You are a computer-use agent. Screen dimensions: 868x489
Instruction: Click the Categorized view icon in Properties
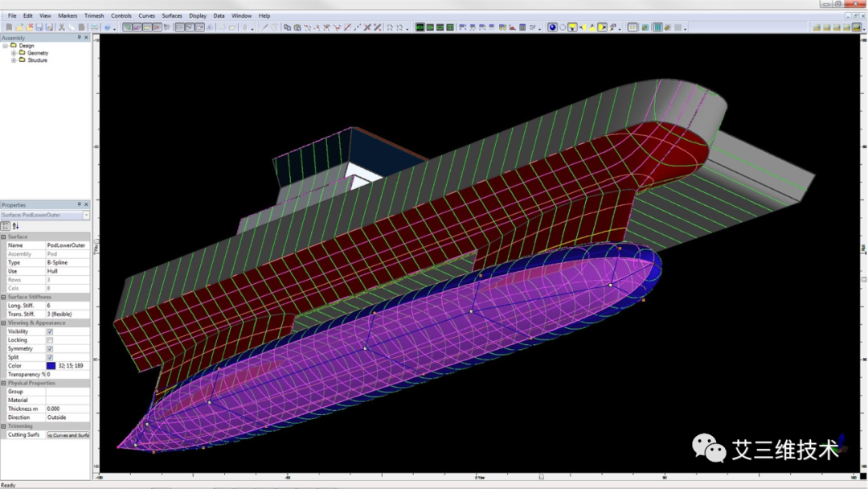coord(6,226)
